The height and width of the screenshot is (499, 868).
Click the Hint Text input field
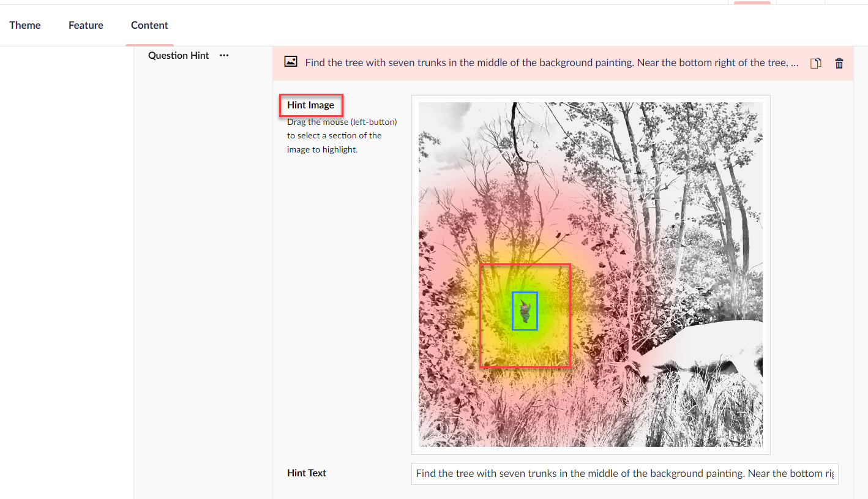pos(624,473)
